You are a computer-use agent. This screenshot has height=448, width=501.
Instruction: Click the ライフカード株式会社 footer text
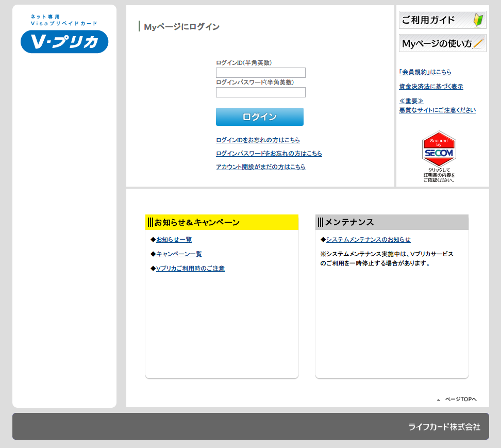click(444, 427)
